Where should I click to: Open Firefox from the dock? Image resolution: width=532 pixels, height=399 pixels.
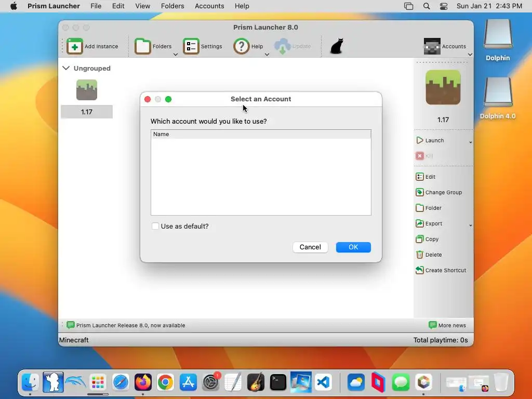(143, 383)
